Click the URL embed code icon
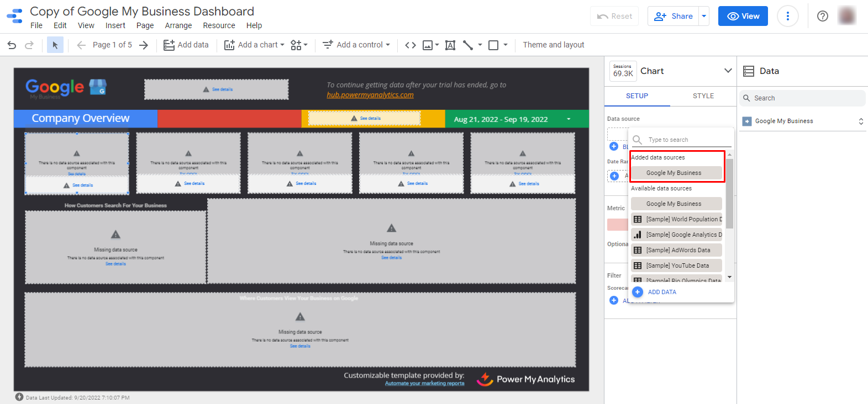Viewport: 868px width, 404px height. 410,45
